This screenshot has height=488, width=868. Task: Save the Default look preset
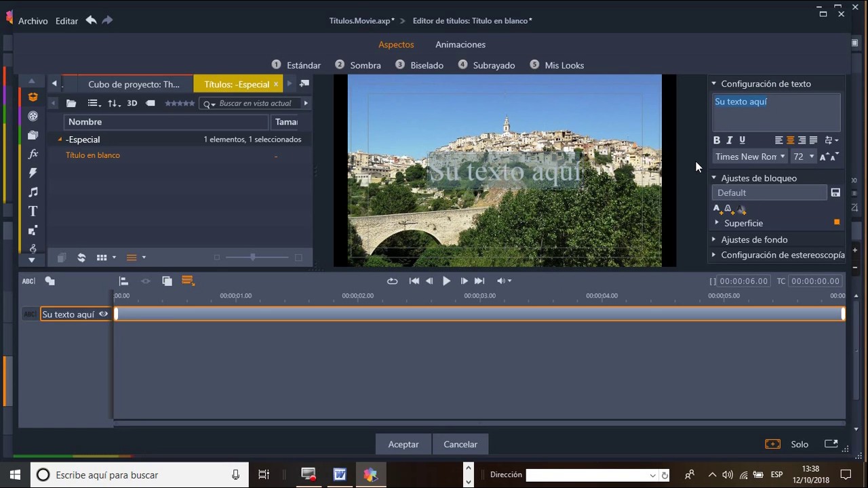coord(835,193)
